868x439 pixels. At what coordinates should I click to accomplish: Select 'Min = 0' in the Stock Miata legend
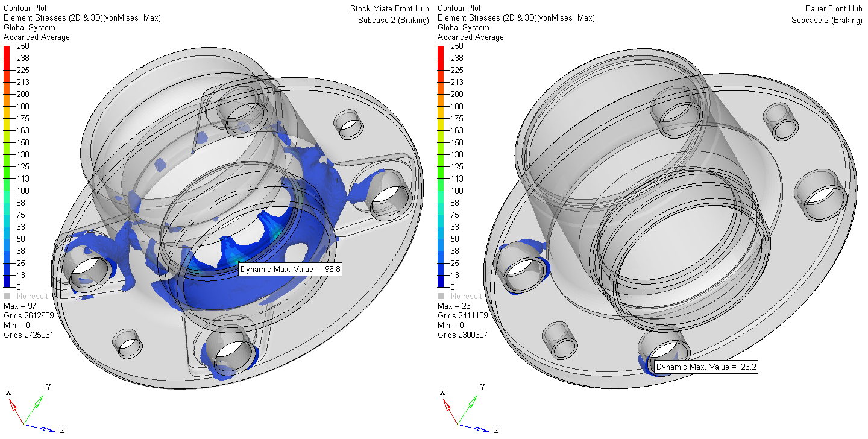pos(17,326)
